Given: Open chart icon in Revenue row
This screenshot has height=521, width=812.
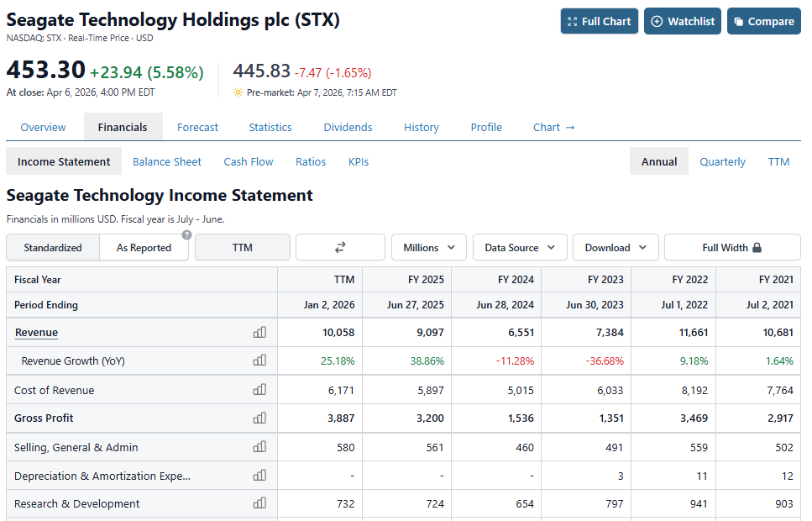Looking at the screenshot, I should pyautogui.click(x=259, y=332).
